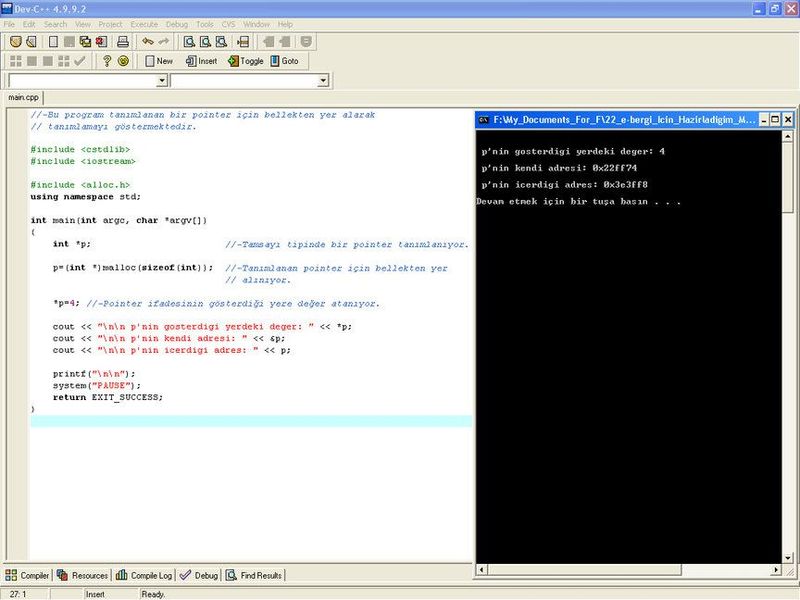This screenshot has width=800, height=600.
Task: Click the Toggle bookmark button
Action: click(x=245, y=61)
